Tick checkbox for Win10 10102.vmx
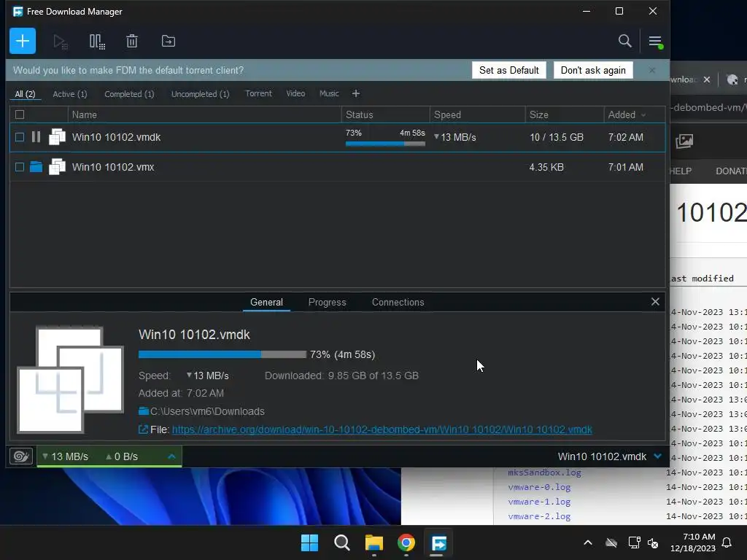This screenshot has height=560, width=747. coord(20,167)
